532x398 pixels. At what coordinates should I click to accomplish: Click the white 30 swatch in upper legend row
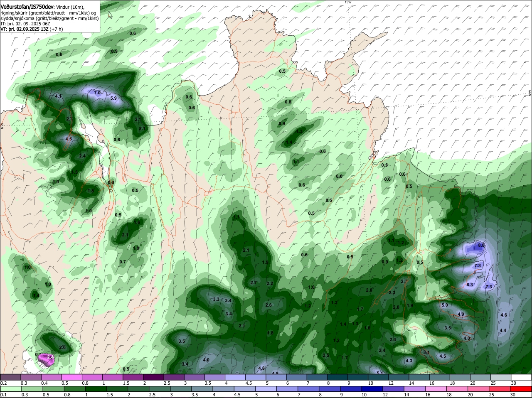(x=521, y=377)
